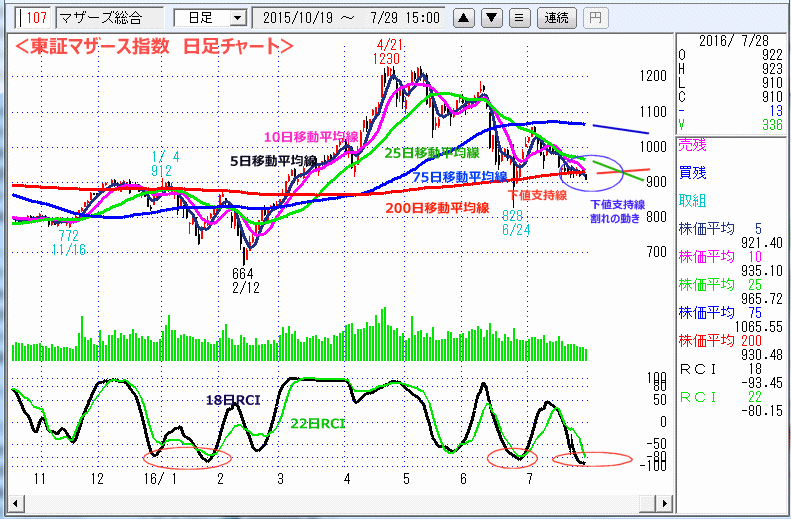Viewport: 791px width, 519px height.
Task: Click the 772 11/16 label on chart
Action: coord(69,243)
